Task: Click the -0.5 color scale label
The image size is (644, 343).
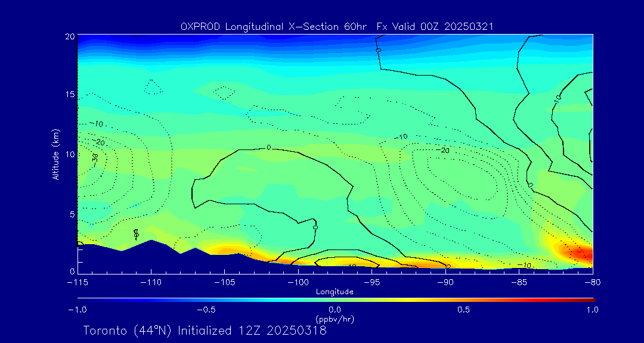Action: coord(207,310)
